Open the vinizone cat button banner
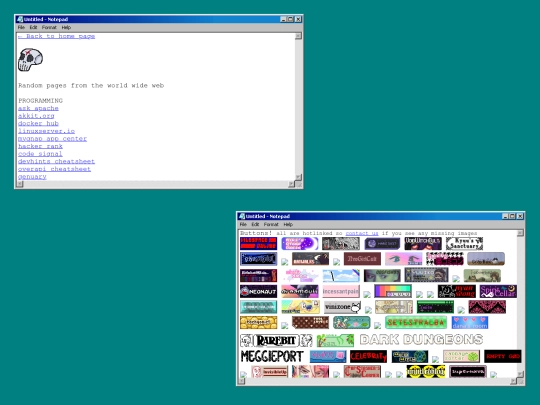Image resolution: width=540 pixels, height=405 pixels. point(342,307)
